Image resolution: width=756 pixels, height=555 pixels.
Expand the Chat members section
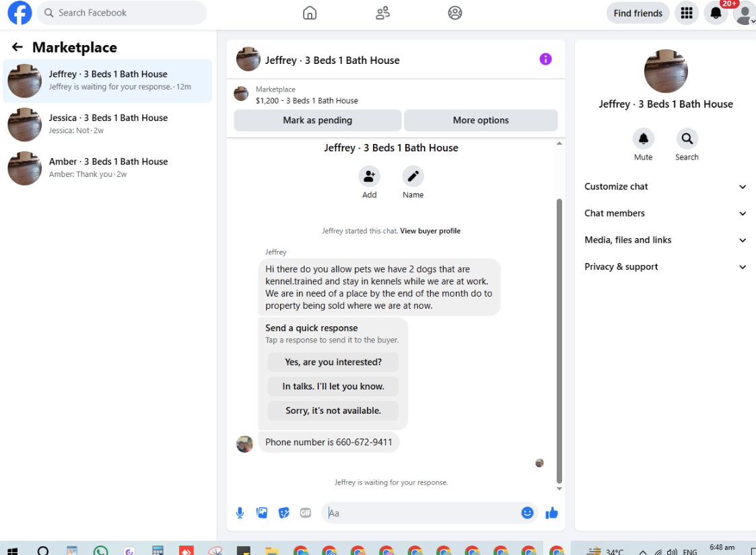(x=665, y=213)
